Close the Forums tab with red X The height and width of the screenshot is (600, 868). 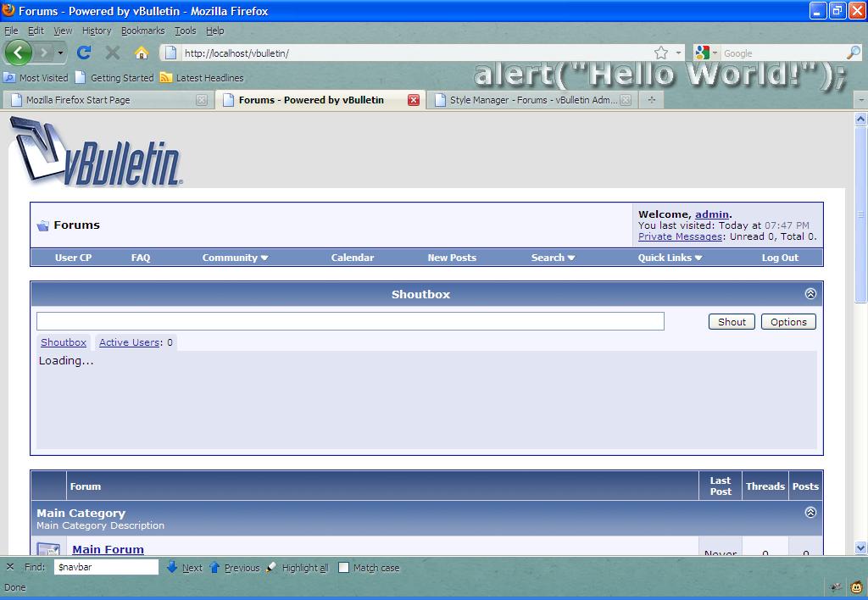(x=414, y=100)
